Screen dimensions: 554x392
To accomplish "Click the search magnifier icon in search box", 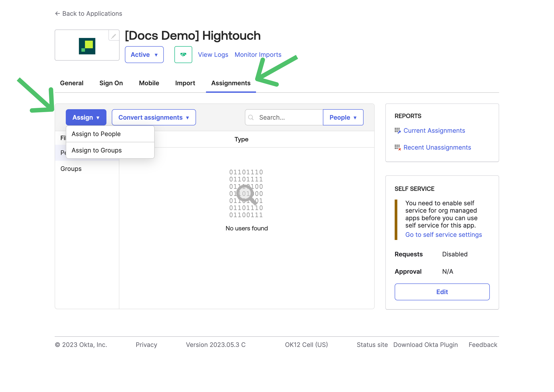I will (x=251, y=117).
